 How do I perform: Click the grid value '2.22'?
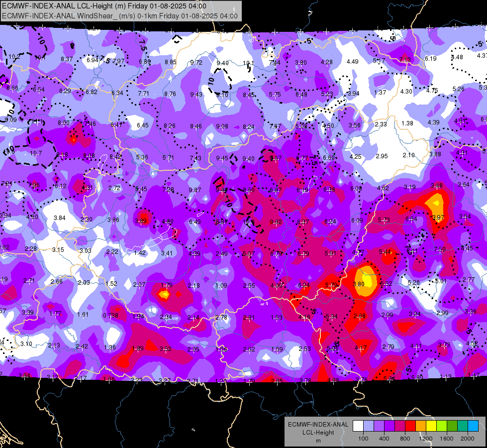[112, 251]
